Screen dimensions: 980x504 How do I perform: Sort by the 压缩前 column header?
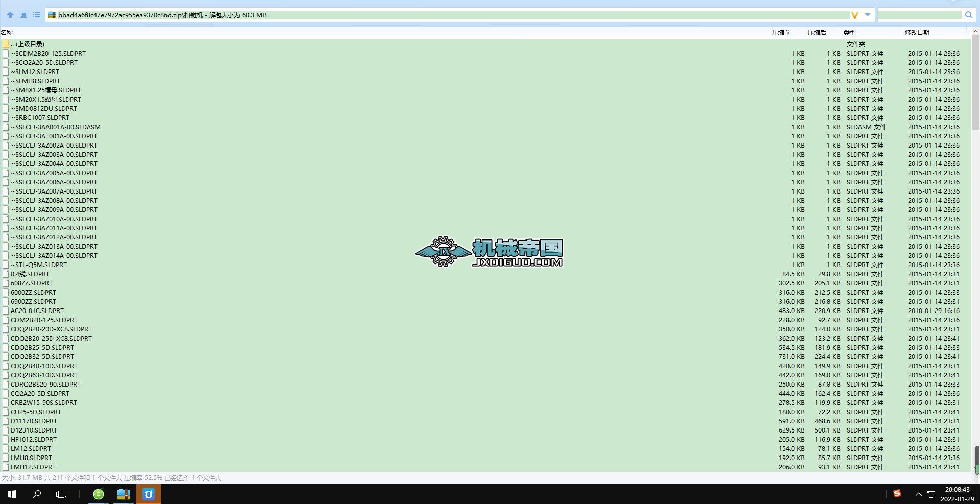coord(781,32)
